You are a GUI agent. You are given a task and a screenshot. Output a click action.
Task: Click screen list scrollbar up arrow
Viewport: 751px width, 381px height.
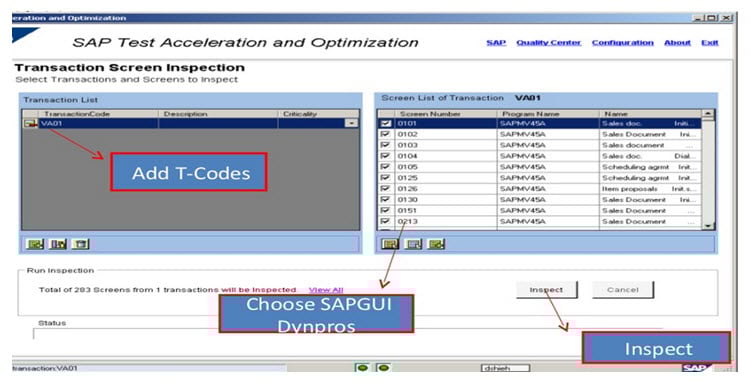click(707, 114)
